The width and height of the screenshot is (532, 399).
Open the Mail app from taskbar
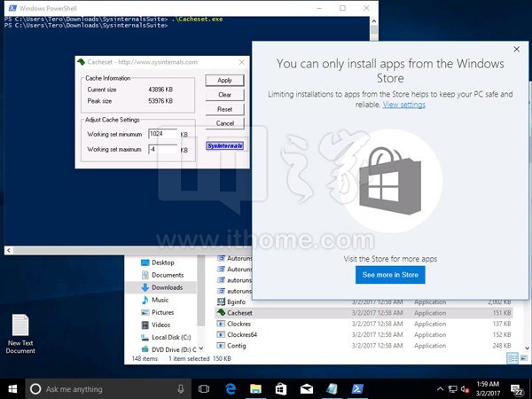307,389
